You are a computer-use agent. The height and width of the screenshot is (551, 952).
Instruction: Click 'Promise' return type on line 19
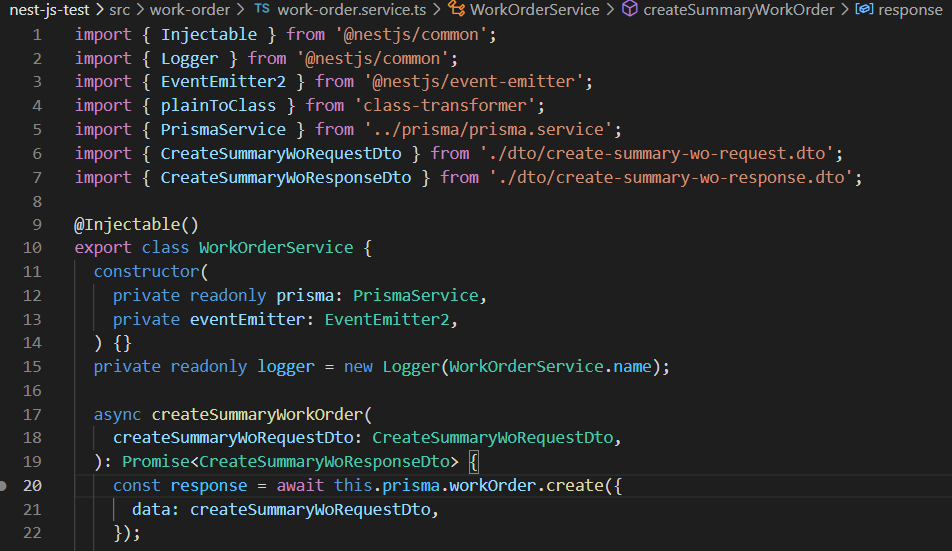point(156,462)
